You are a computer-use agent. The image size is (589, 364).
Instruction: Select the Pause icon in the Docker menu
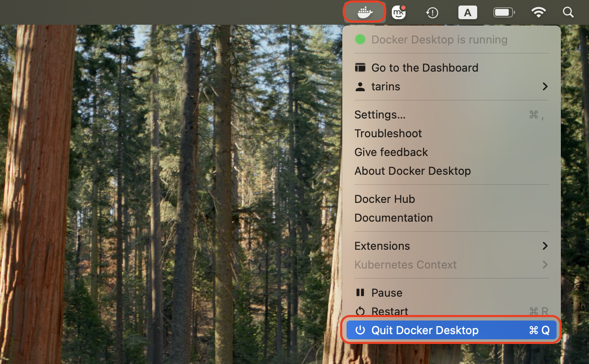pyautogui.click(x=360, y=292)
